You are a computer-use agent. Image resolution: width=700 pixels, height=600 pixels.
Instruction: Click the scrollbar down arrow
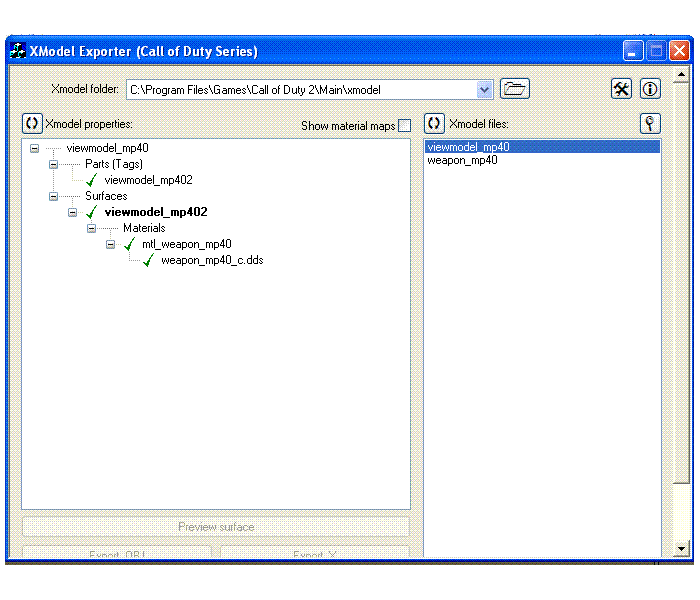tap(681, 549)
